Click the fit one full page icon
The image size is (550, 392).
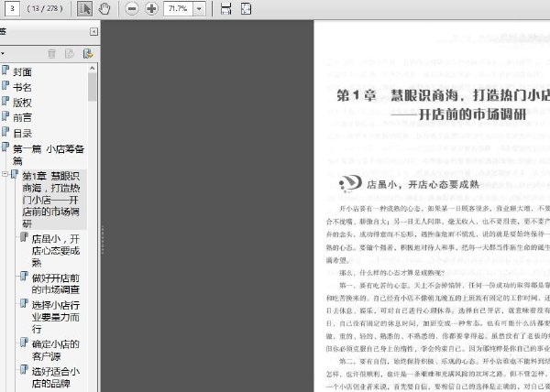(246, 8)
